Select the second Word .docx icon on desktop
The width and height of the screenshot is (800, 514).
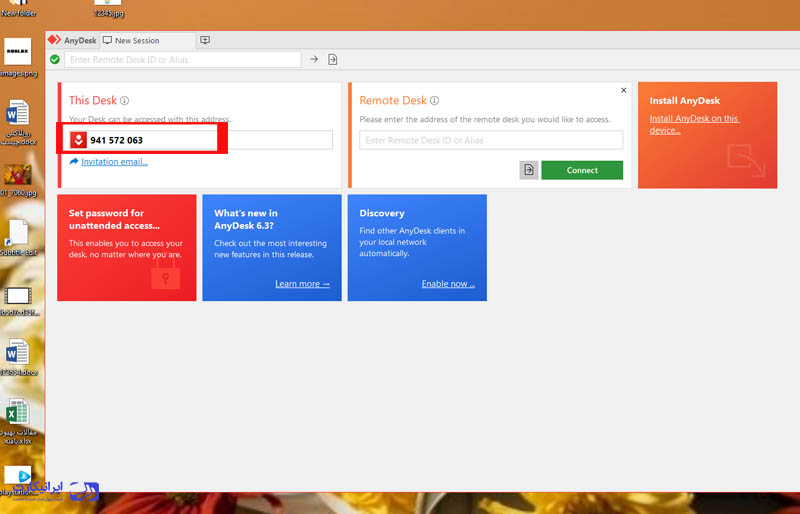click(x=18, y=357)
